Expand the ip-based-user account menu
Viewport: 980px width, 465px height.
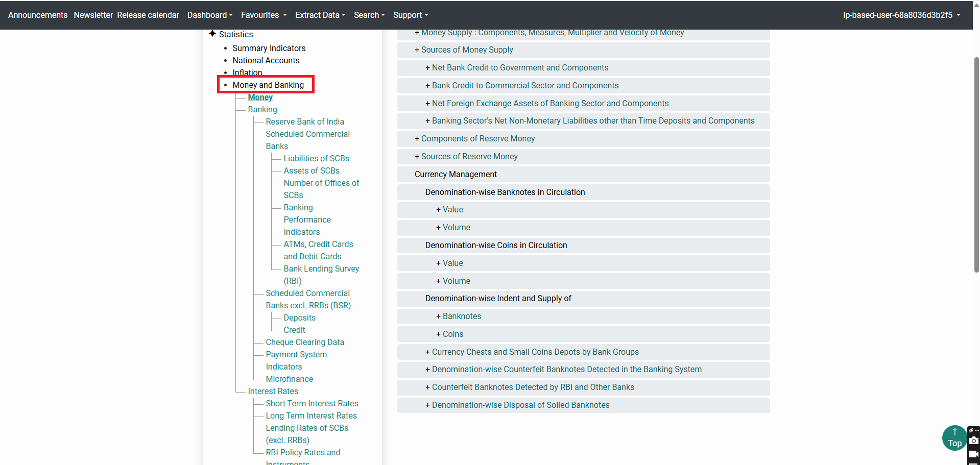(901, 15)
